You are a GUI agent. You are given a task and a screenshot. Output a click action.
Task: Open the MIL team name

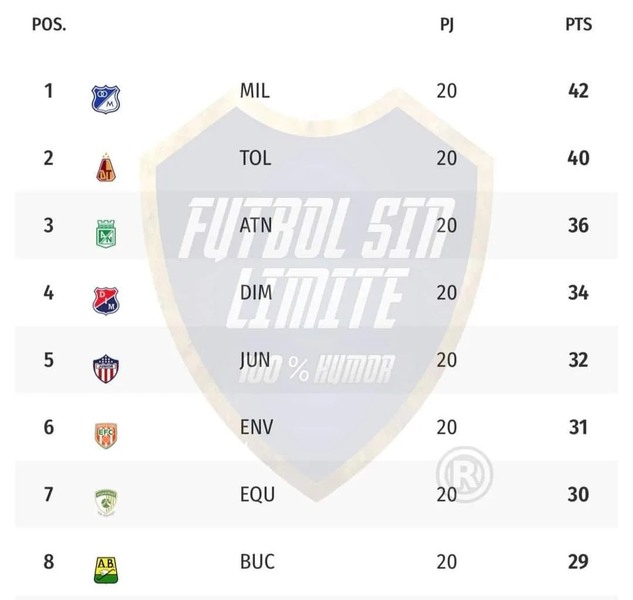255,91
